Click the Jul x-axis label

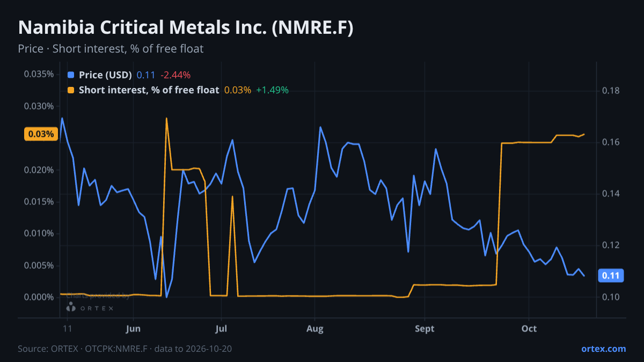(221, 329)
